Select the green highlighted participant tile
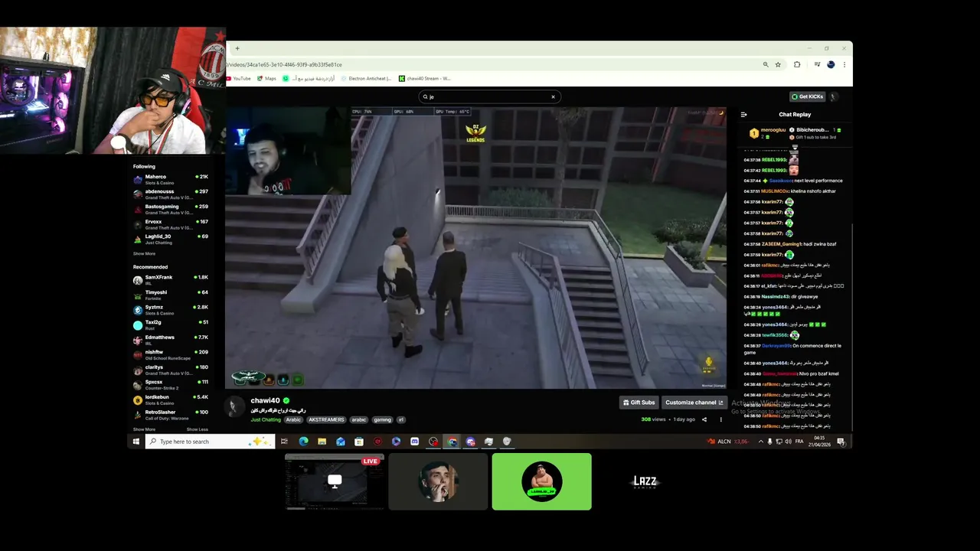Image resolution: width=980 pixels, height=551 pixels. [541, 481]
